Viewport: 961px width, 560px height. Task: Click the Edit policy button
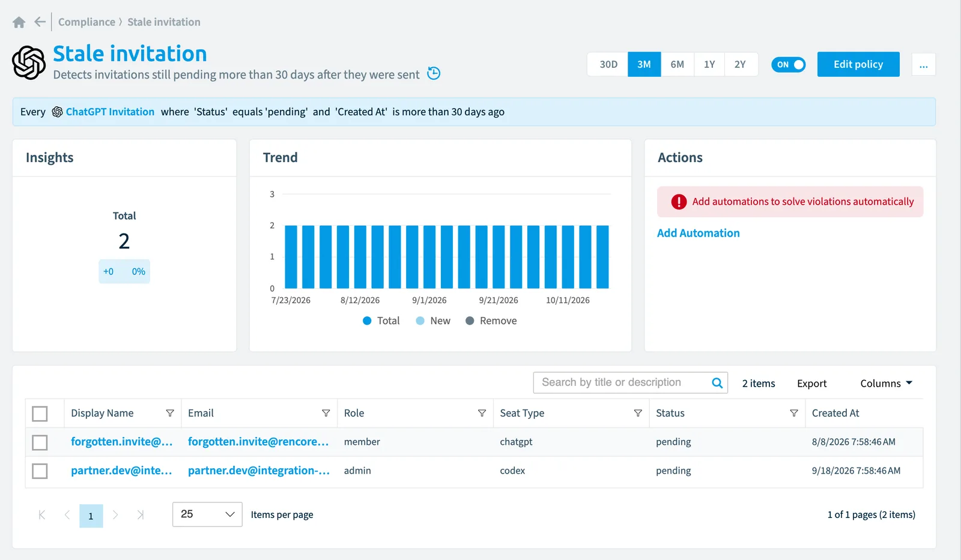pyautogui.click(x=858, y=64)
